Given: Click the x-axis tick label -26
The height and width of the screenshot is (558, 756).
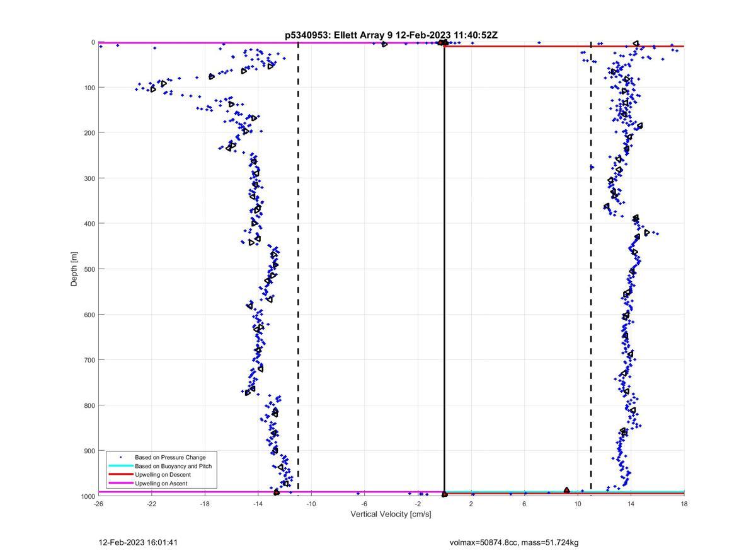Looking at the screenshot, I should pyautogui.click(x=98, y=504).
